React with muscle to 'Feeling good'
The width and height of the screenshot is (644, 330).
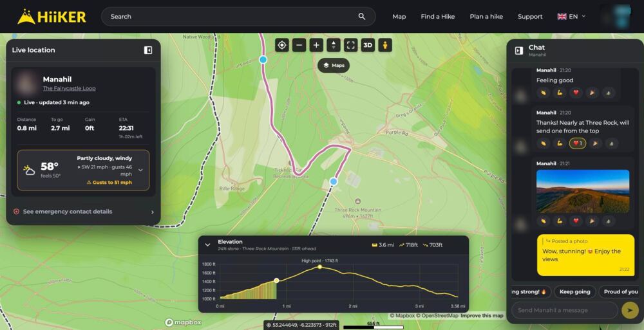point(560,93)
